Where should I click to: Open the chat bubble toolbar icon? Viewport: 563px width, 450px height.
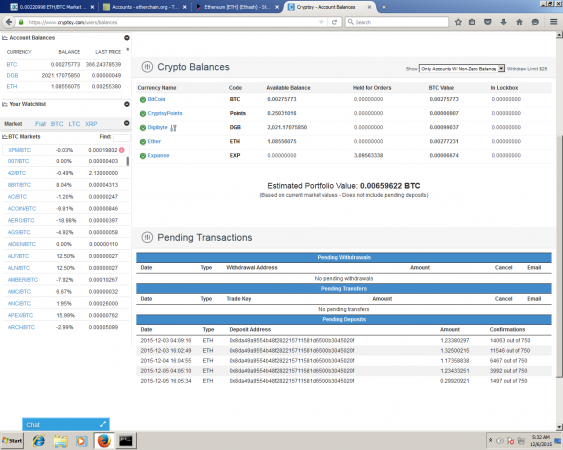(535, 22)
